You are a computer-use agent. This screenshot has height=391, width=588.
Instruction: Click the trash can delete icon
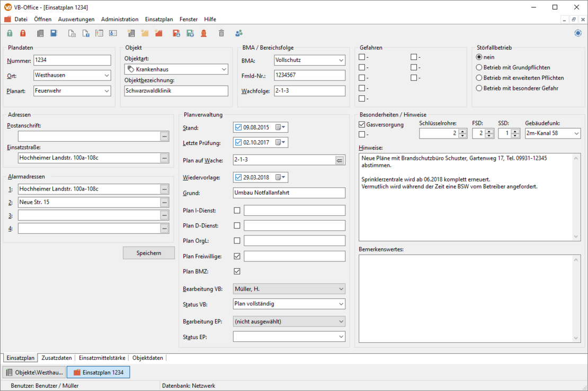tap(221, 33)
